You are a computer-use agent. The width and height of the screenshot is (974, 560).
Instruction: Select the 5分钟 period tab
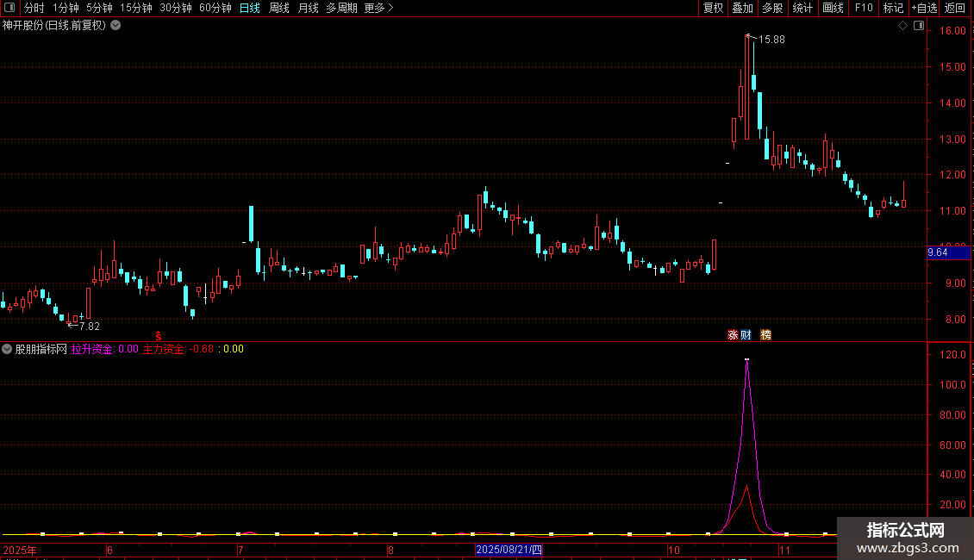click(x=99, y=8)
